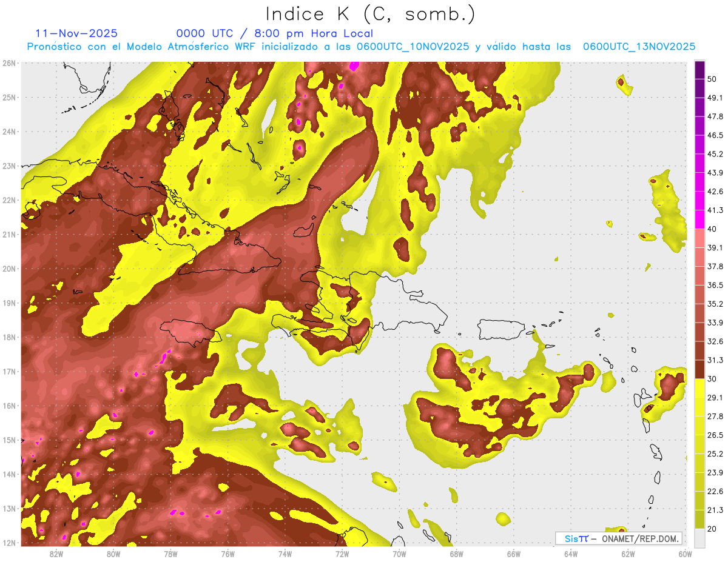Click the "20N" latitude label
This screenshot has width=728, height=562.
[9, 269]
